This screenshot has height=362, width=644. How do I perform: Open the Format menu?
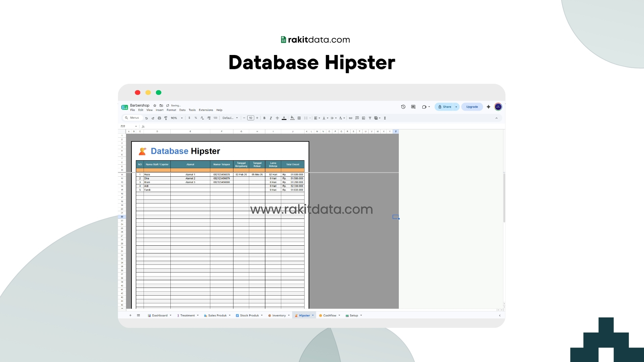click(171, 110)
